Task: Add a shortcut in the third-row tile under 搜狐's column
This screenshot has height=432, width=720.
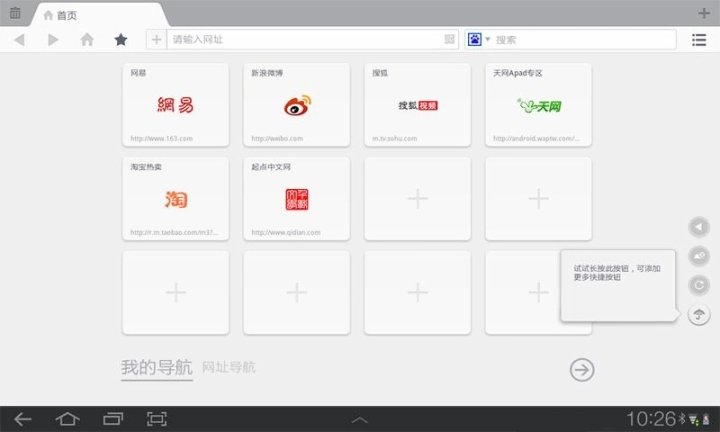Action: pyautogui.click(x=417, y=292)
